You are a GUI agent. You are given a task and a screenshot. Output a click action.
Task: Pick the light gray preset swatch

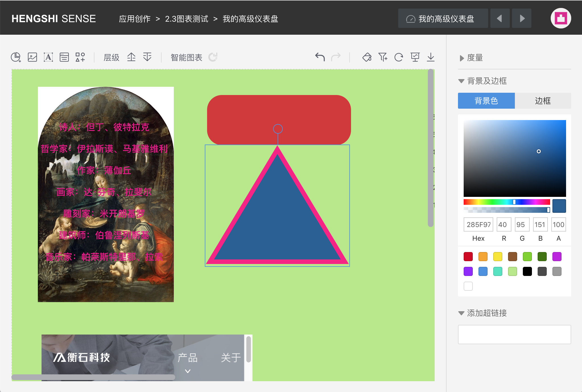coord(557,271)
